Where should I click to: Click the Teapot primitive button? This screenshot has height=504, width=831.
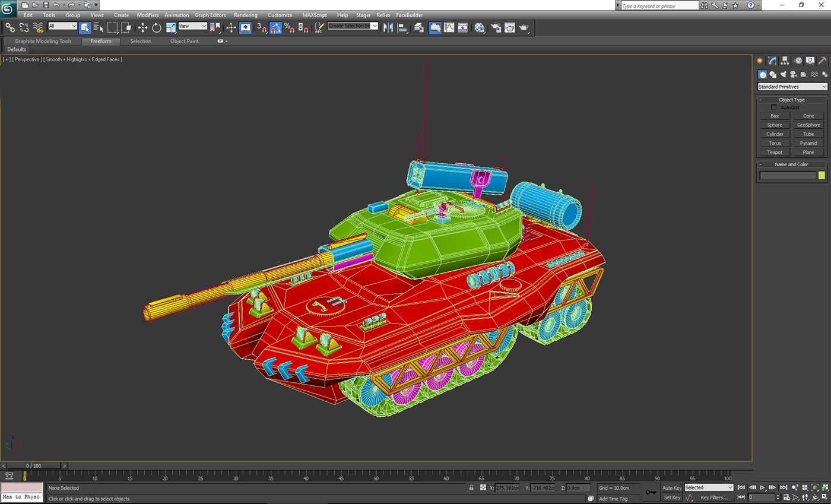773,152
